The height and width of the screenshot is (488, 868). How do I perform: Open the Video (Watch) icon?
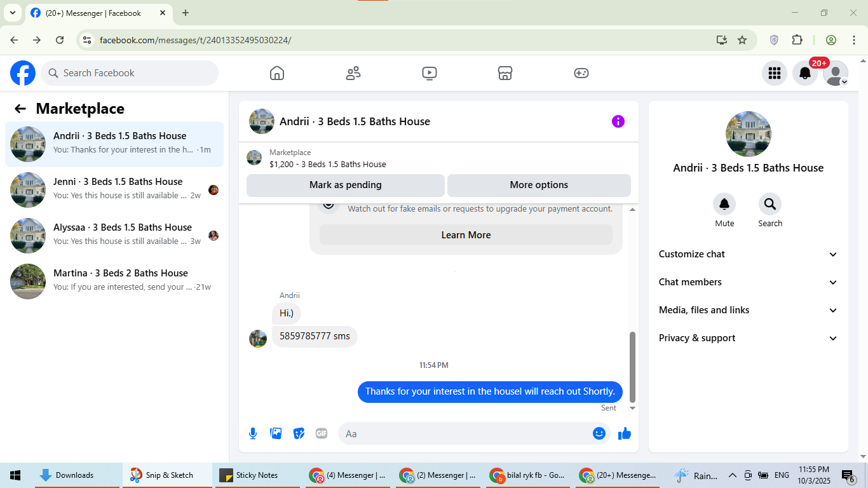click(430, 73)
